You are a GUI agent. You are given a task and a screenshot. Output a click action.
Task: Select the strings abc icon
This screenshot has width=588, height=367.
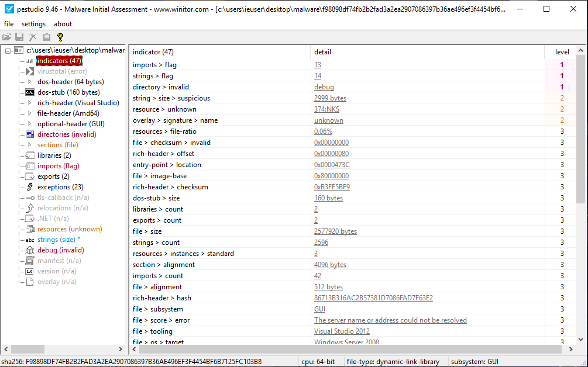30,240
